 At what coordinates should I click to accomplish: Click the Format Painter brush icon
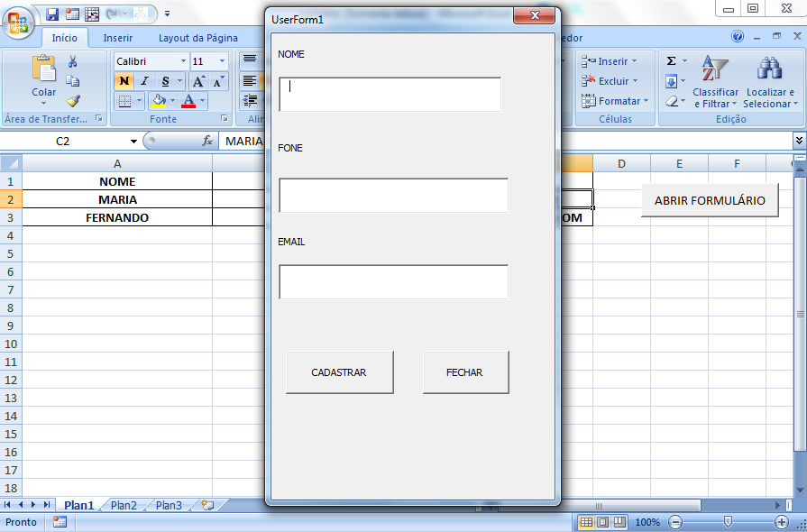click(x=73, y=101)
